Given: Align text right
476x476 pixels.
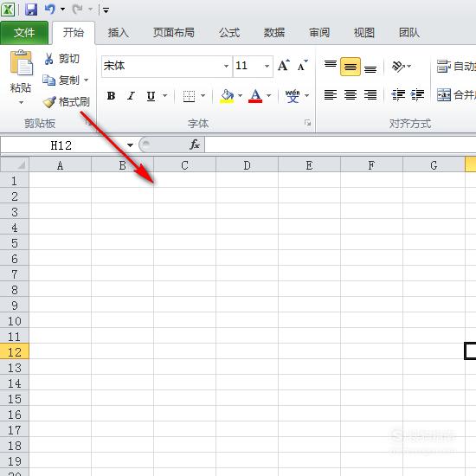Looking at the screenshot, I should tap(370, 95).
